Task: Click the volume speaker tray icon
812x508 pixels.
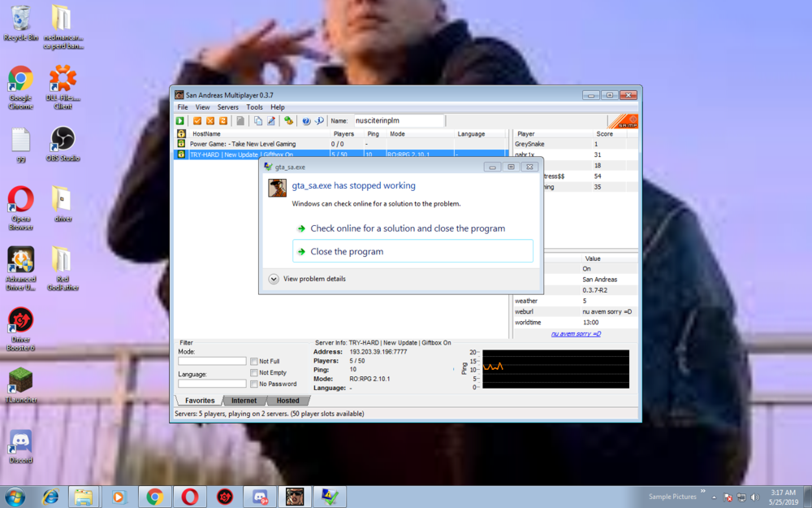Action: coord(755,497)
